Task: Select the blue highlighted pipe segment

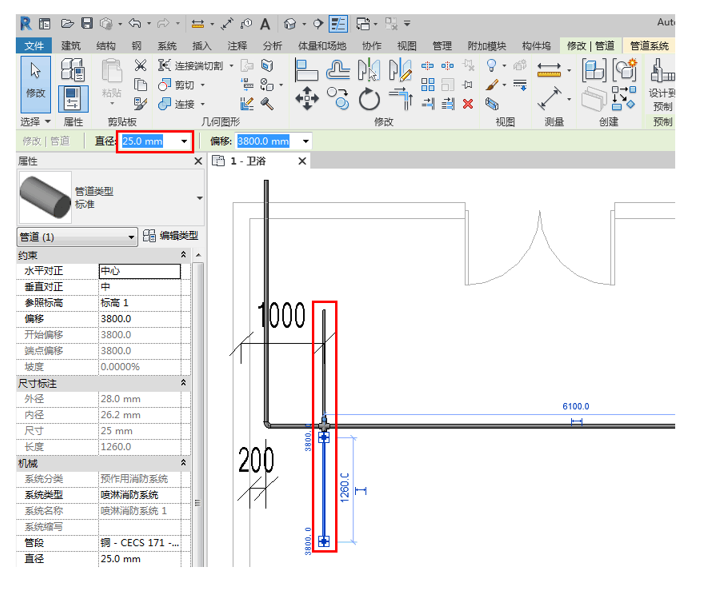Action: pyautogui.click(x=324, y=489)
